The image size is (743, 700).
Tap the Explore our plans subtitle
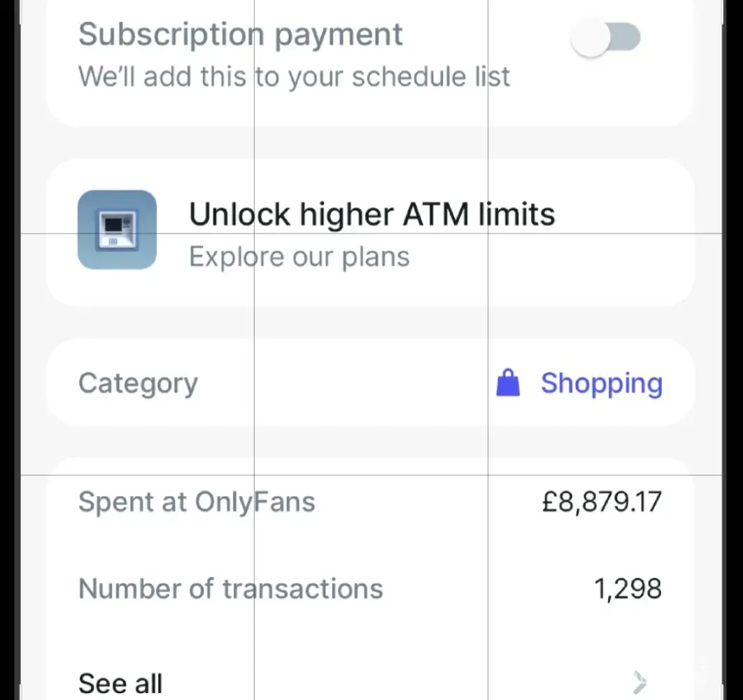[x=299, y=257]
